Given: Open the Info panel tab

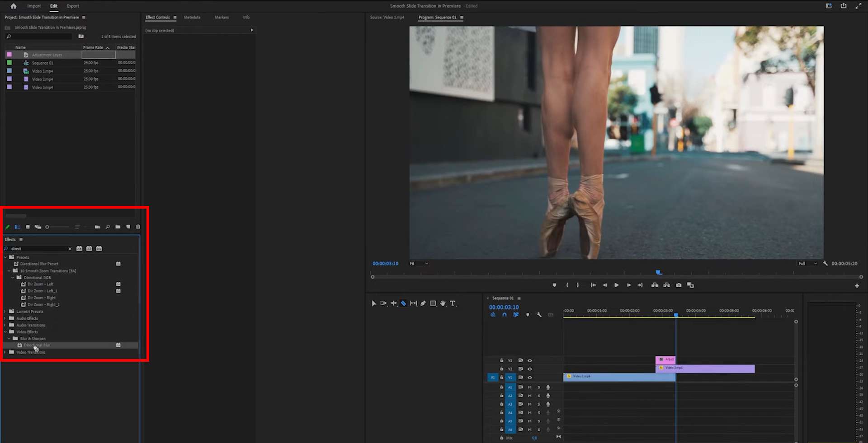Looking at the screenshot, I should point(246,17).
